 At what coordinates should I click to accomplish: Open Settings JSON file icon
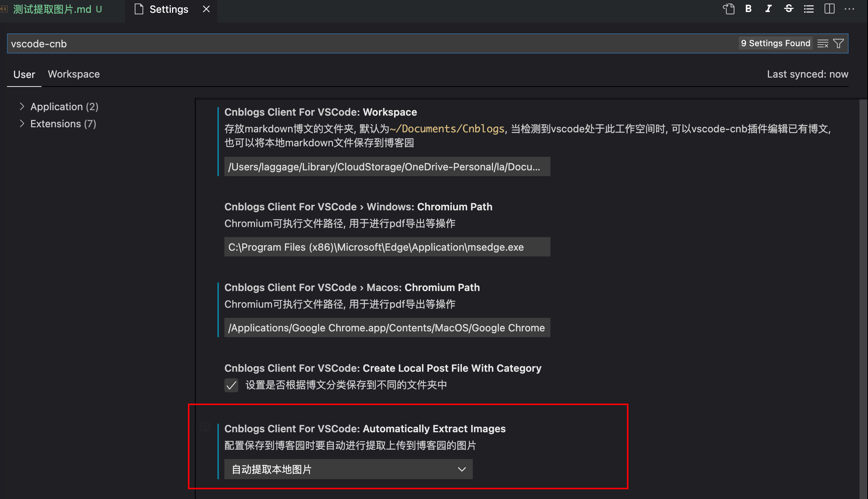729,9
